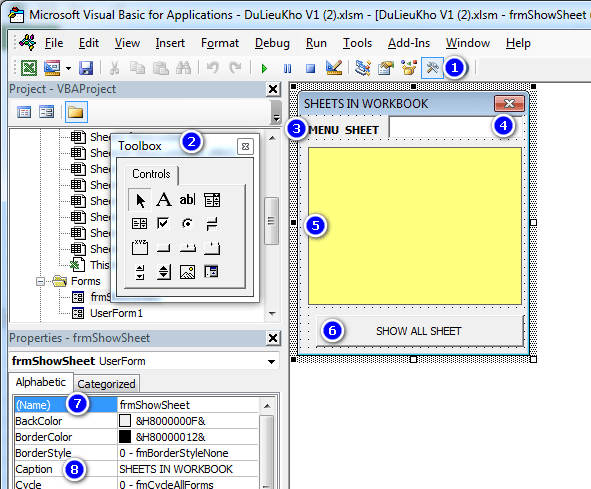Screen dimensions: 591x489
Task: Click the Reset stop icon
Action: tap(311, 68)
